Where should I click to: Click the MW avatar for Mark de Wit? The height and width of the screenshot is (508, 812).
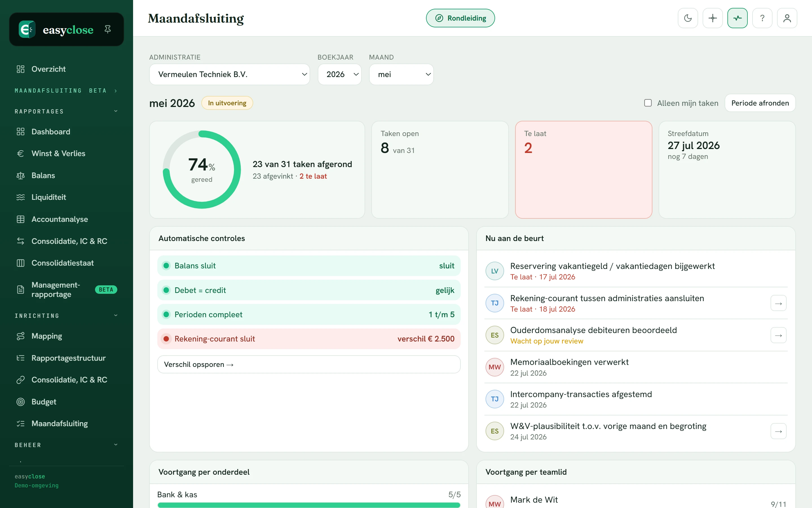tap(495, 502)
